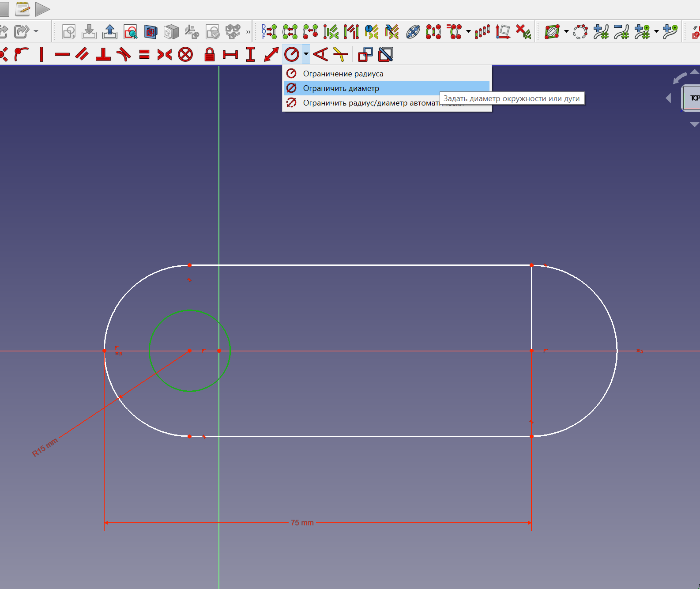Click the Validate sketch checkmark icon
Image resolution: width=700 pixels, height=589 pixels.
[212, 32]
